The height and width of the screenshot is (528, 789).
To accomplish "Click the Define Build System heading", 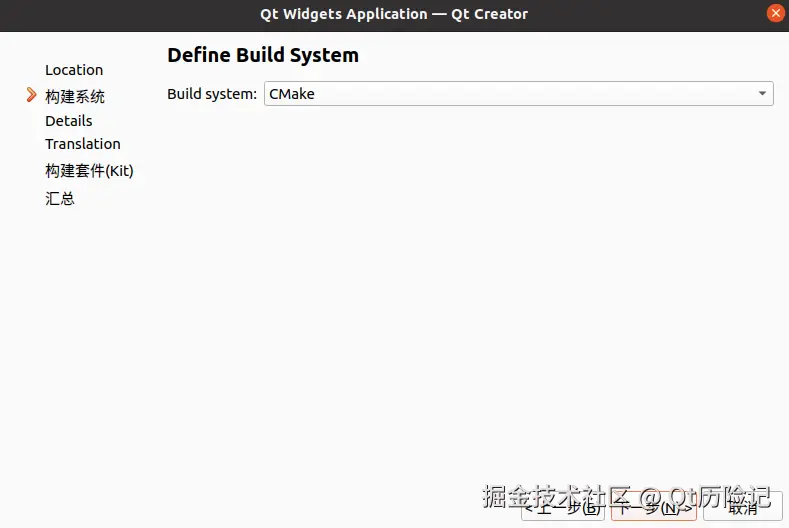I will click(x=263, y=55).
